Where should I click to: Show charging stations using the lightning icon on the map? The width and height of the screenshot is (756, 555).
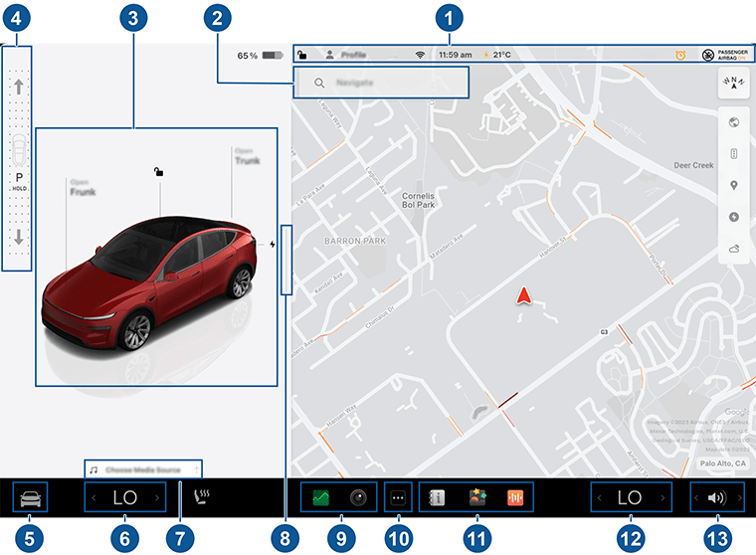click(735, 217)
